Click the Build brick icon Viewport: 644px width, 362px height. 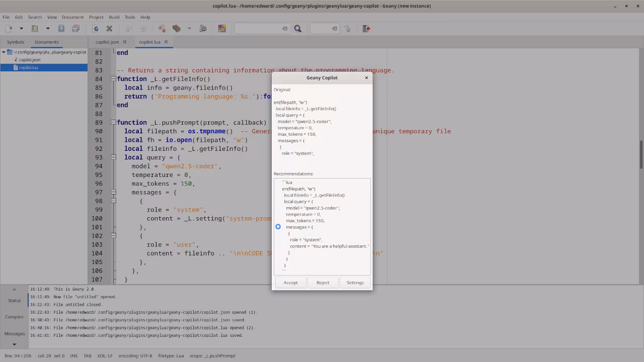pos(177,29)
